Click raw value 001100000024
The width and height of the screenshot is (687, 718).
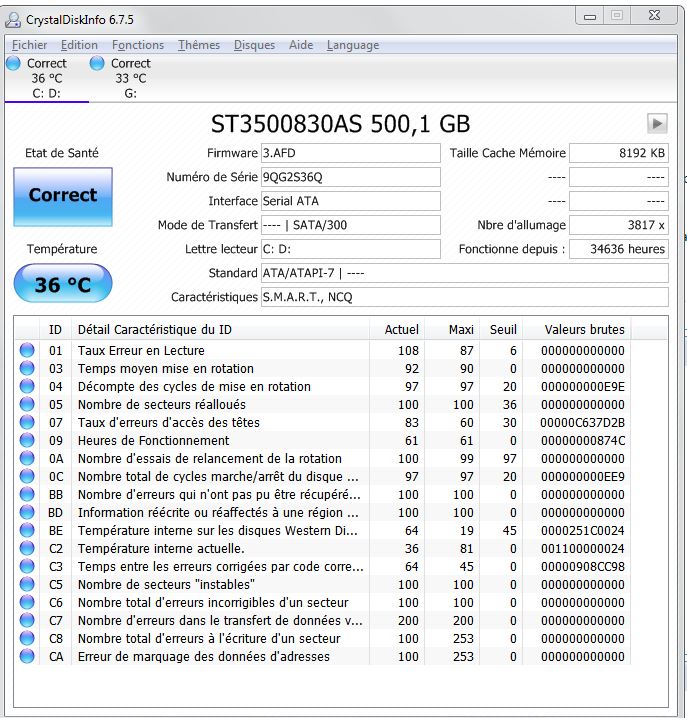[x=583, y=549]
